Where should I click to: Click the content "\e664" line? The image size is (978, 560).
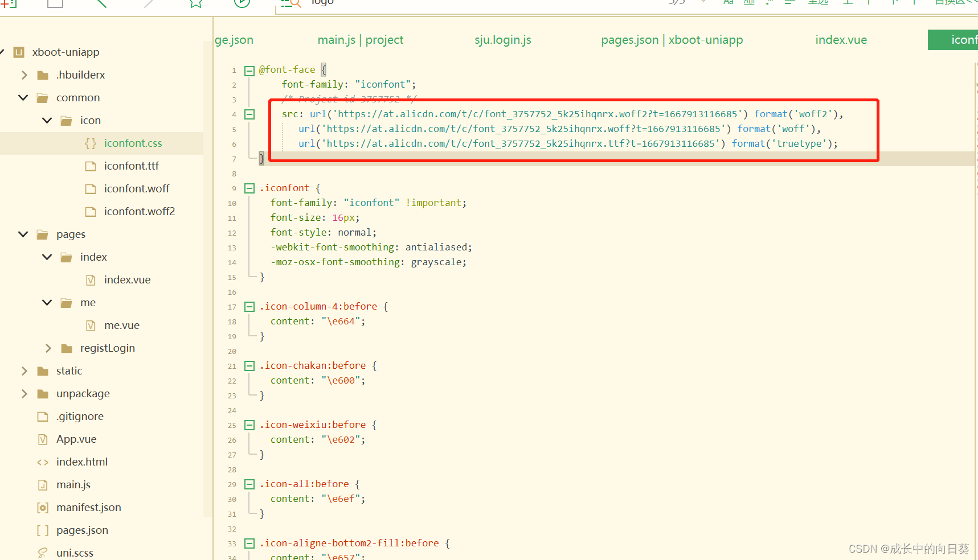(x=318, y=322)
